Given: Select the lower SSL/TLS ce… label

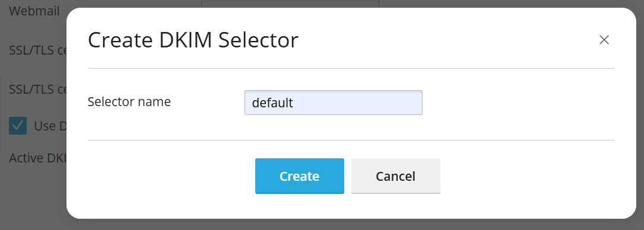Looking at the screenshot, I should point(37,89).
